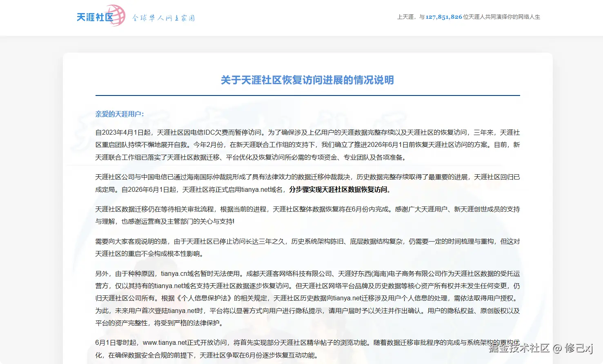Click the greeting 亲爱的天涯用户
Screen dimensions: 603x364
point(120,114)
